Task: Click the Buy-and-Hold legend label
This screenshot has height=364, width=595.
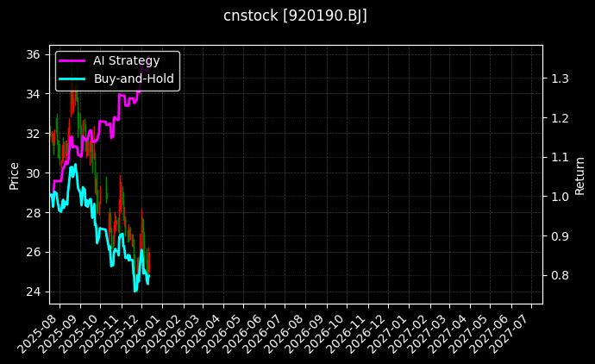Action: [x=134, y=78]
